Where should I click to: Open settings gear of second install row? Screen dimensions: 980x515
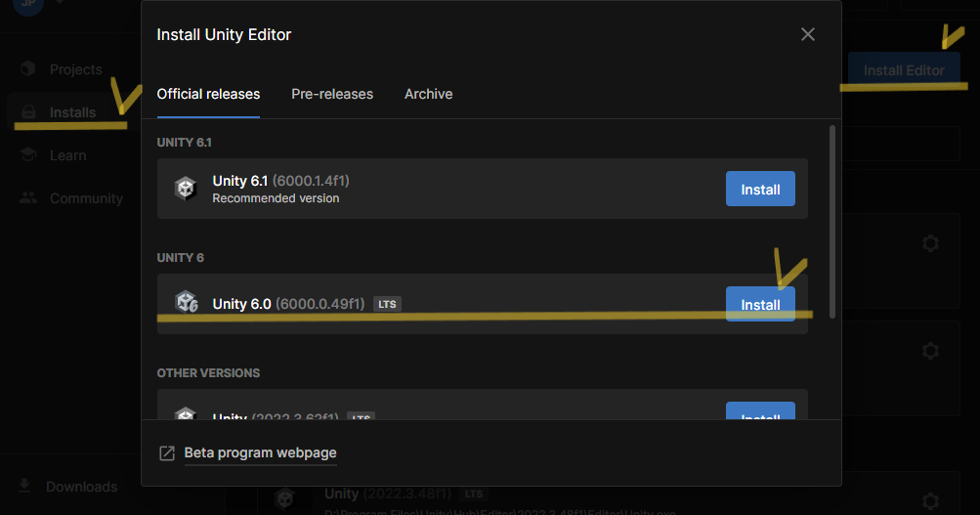coord(930,351)
